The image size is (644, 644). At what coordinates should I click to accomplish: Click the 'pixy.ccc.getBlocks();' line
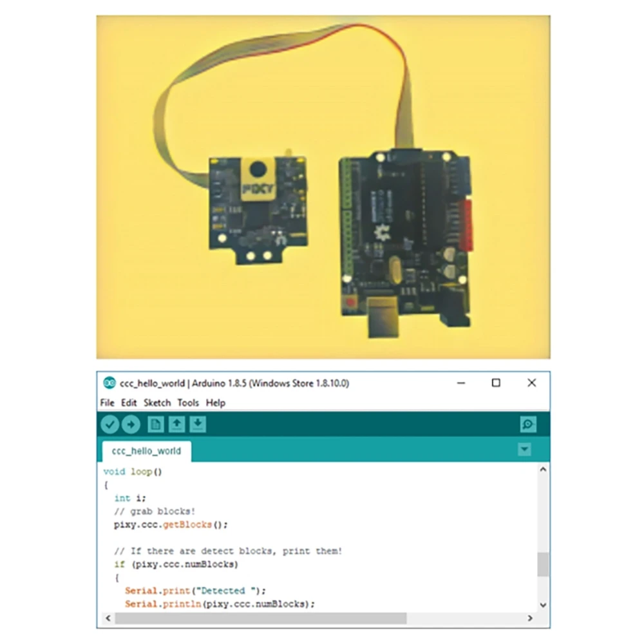click(171, 525)
